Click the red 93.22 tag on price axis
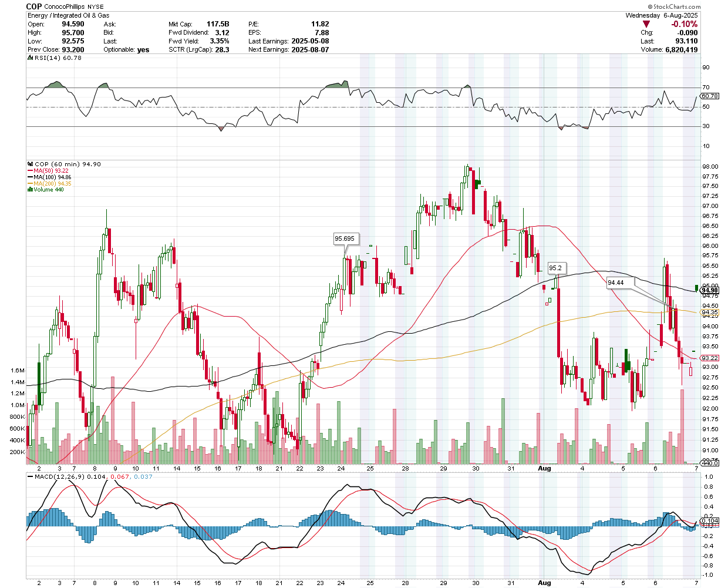This screenshot has height=588, width=728. click(710, 358)
